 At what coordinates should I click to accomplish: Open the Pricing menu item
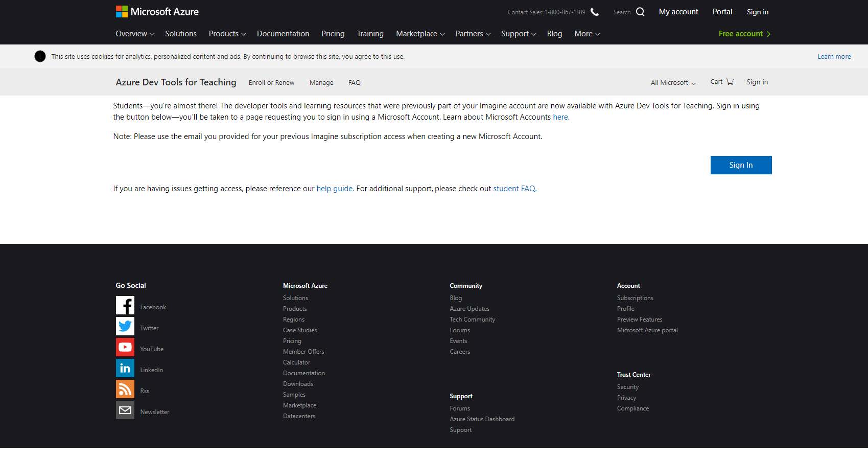click(333, 34)
